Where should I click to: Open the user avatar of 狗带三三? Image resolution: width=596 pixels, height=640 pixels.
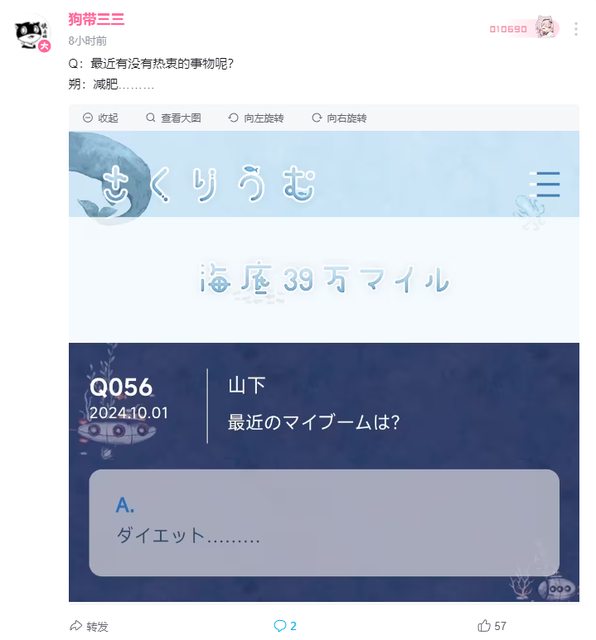coord(33,34)
